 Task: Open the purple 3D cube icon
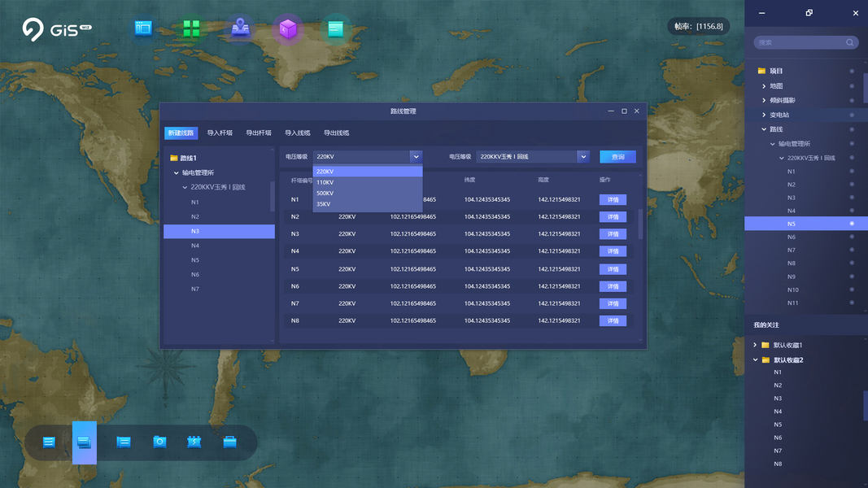point(288,28)
